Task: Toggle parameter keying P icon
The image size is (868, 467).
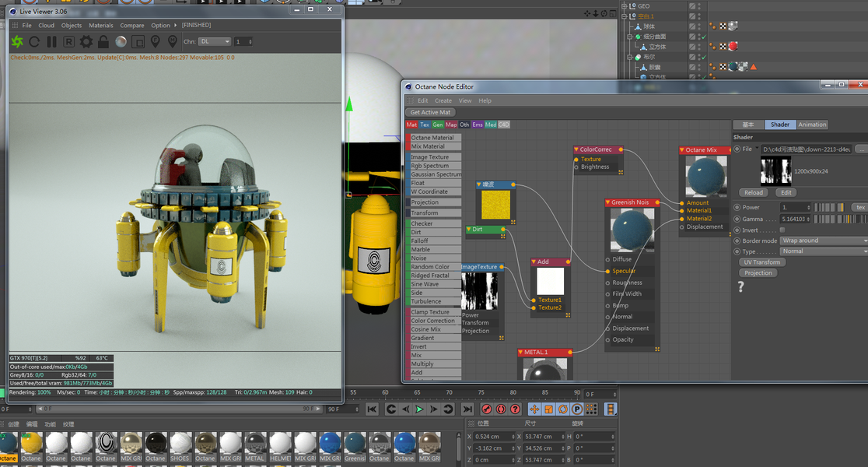Action: (577, 409)
